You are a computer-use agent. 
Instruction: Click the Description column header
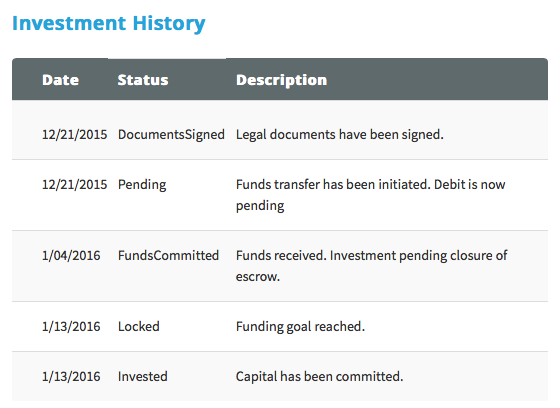[281, 80]
